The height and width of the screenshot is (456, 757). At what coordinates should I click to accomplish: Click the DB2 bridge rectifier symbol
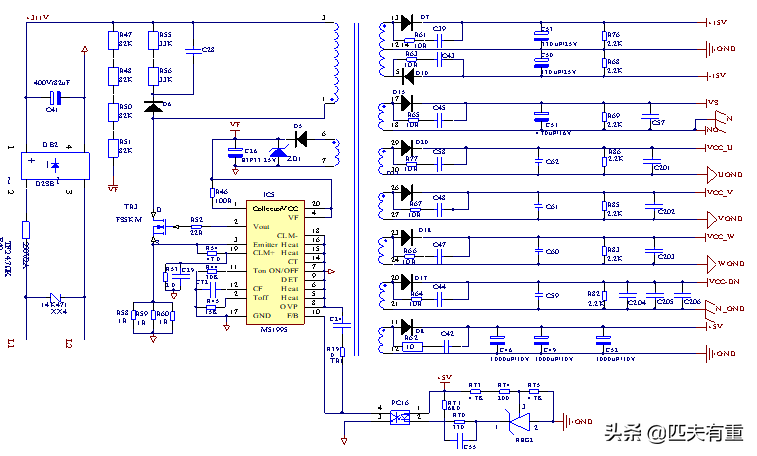(x=55, y=166)
